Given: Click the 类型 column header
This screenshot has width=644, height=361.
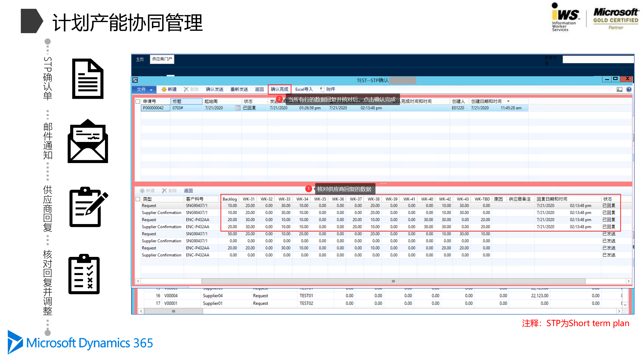Looking at the screenshot, I should click(162, 199).
